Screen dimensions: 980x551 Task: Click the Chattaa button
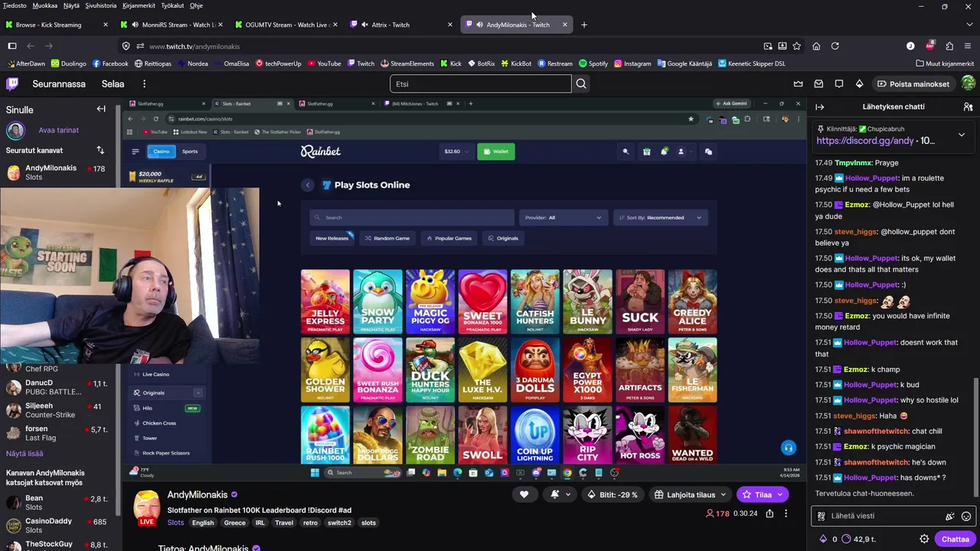(955, 539)
